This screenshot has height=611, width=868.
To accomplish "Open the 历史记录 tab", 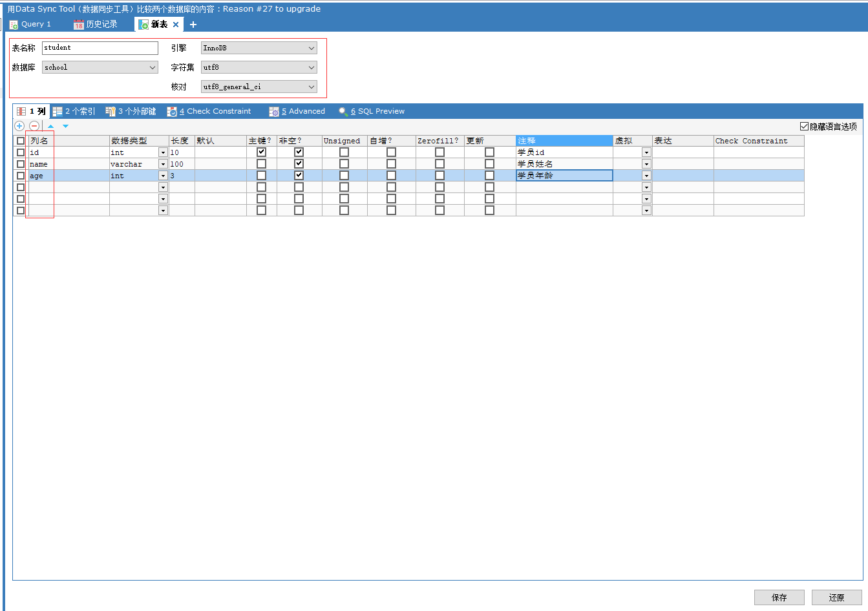I will point(96,25).
